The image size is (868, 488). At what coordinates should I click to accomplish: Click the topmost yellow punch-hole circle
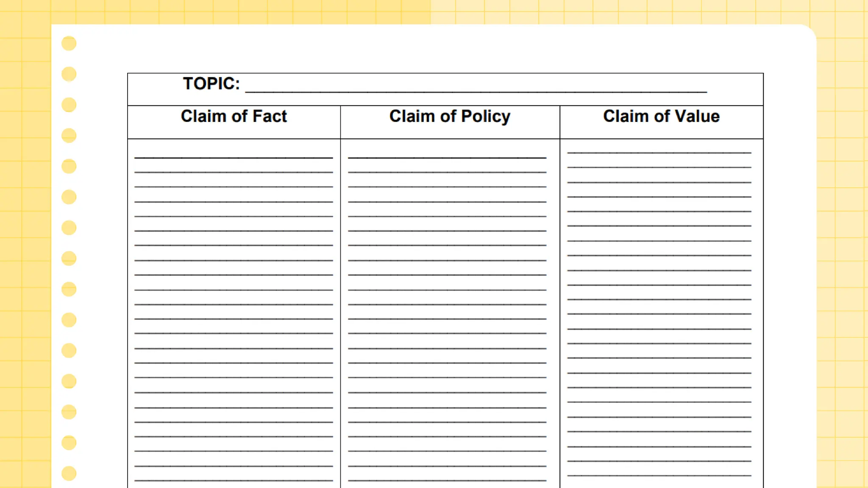[x=69, y=43]
